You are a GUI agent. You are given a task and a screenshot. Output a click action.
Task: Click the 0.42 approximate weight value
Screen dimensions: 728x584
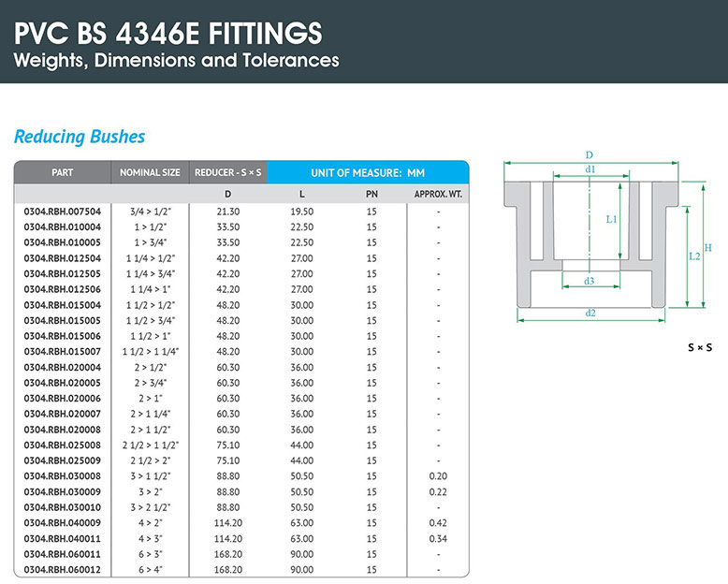pyautogui.click(x=438, y=522)
